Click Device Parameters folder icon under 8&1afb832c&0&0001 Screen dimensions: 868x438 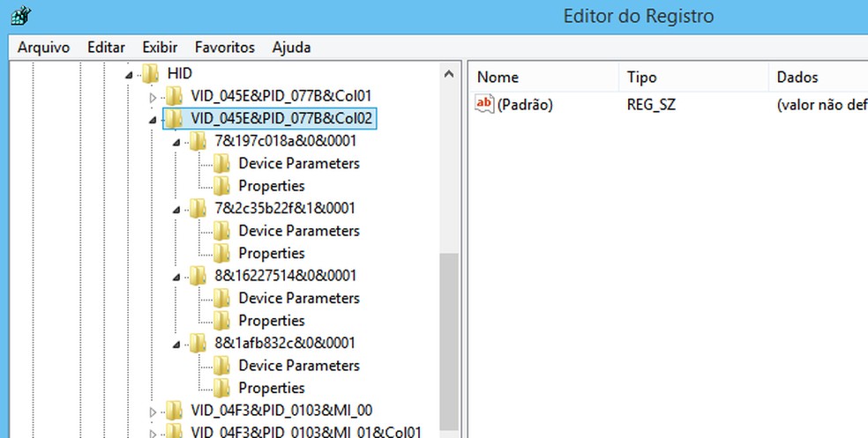point(222,366)
